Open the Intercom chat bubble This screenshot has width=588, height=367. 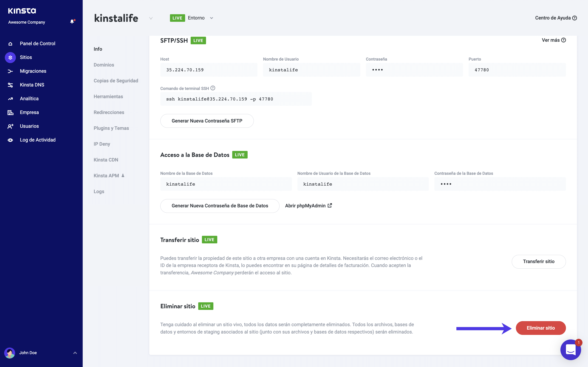click(x=570, y=350)
